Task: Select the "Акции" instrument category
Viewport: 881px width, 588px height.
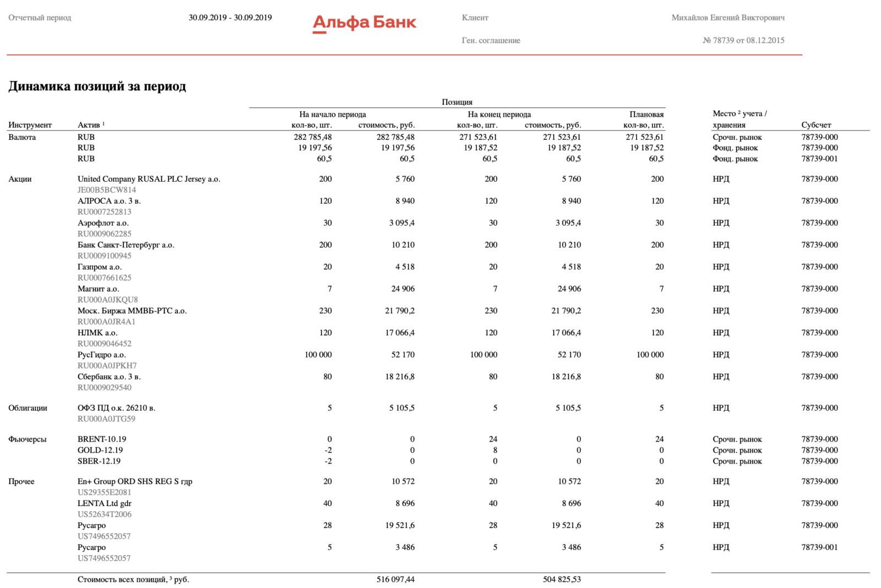Action: pyautogui.click(x=20, y=179)
